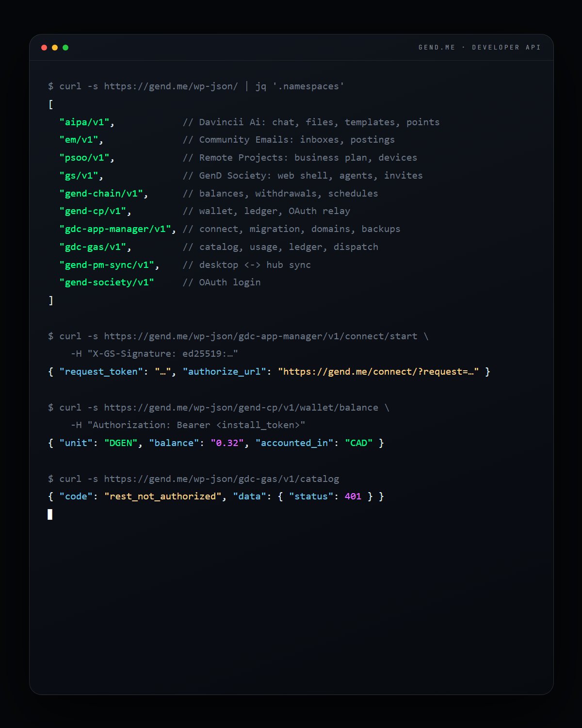Click the "request_token" key

pos(101,372)
